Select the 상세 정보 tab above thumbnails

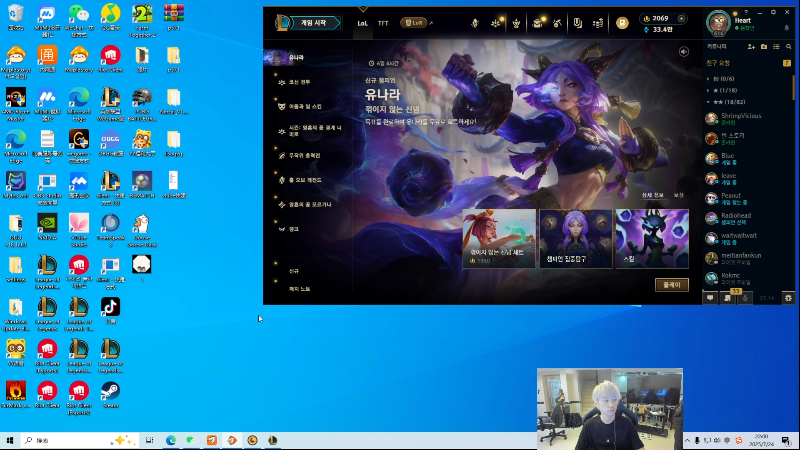point(652,195)
